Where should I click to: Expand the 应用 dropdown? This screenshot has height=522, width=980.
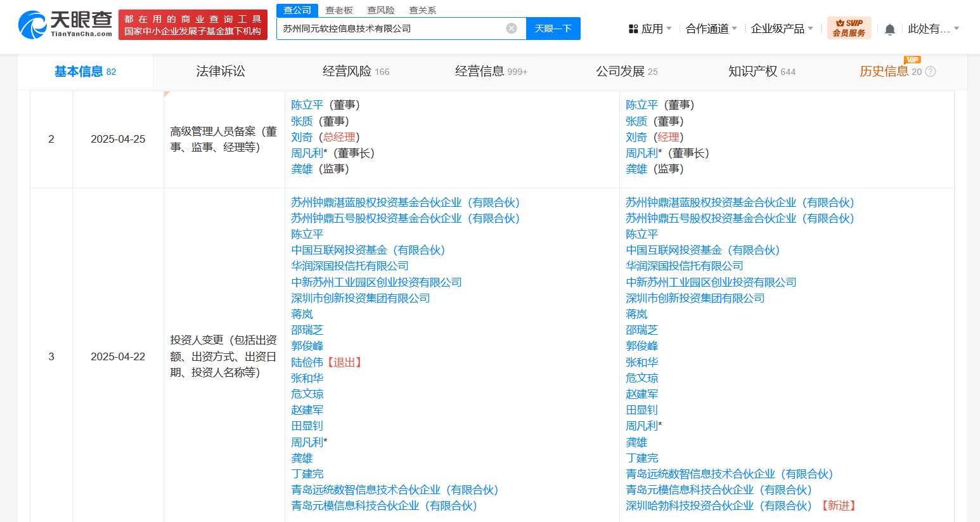(x=669, y=29)
